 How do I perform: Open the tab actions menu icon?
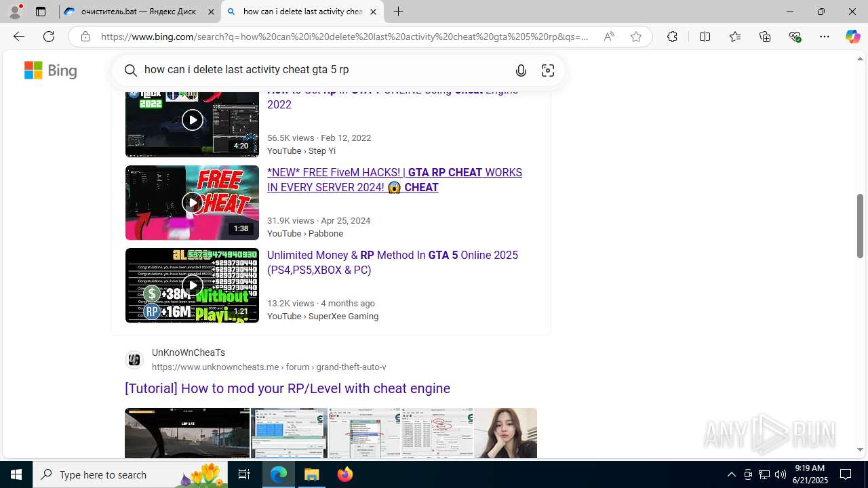41,12
